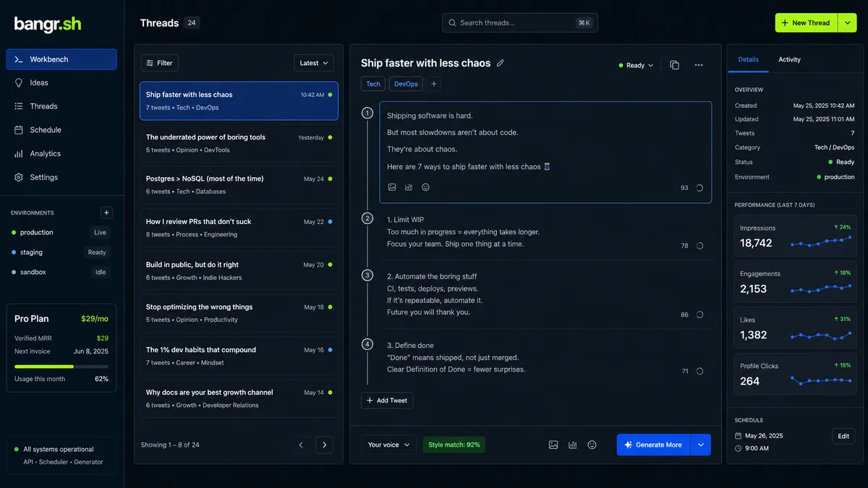The image size is (868, 488).
Task: Switch to the Activity tab
Action: (789, 59)
